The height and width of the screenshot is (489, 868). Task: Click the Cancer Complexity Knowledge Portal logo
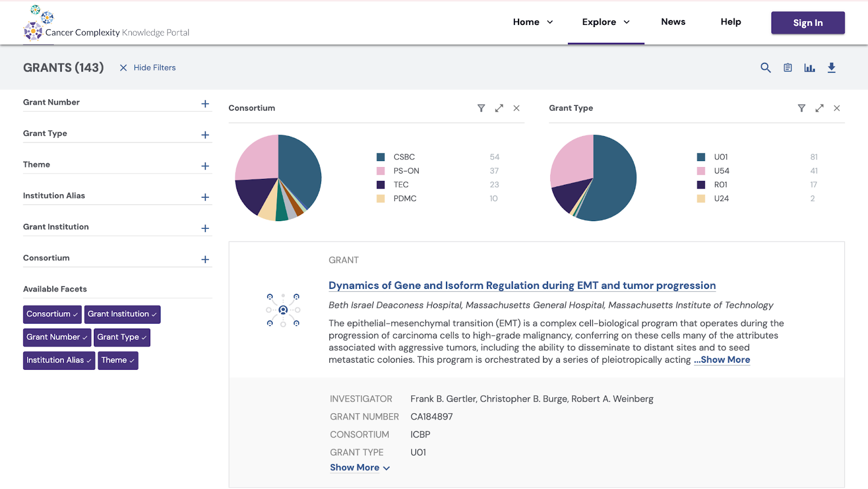[106, 23]
